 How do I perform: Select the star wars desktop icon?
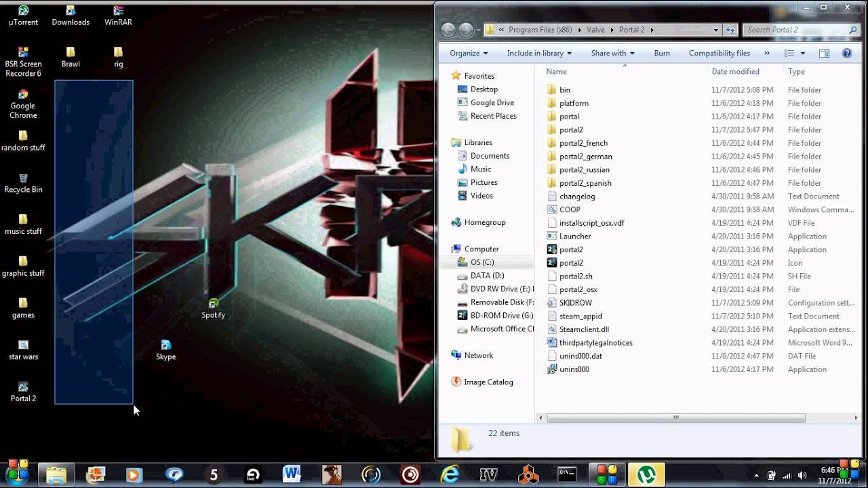[23, 350]
